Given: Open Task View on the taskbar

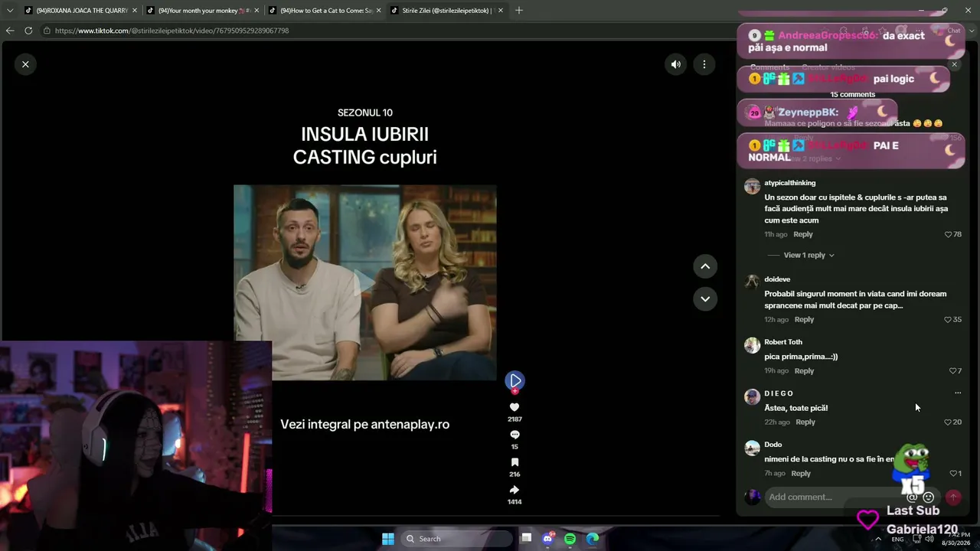Looking at the screenshot, I should tap(527, 539).
